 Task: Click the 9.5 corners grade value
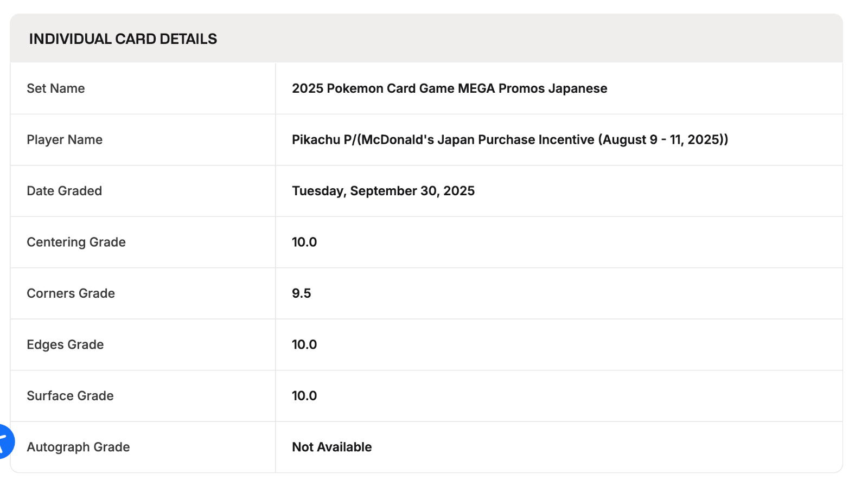(x=302, y=293)
